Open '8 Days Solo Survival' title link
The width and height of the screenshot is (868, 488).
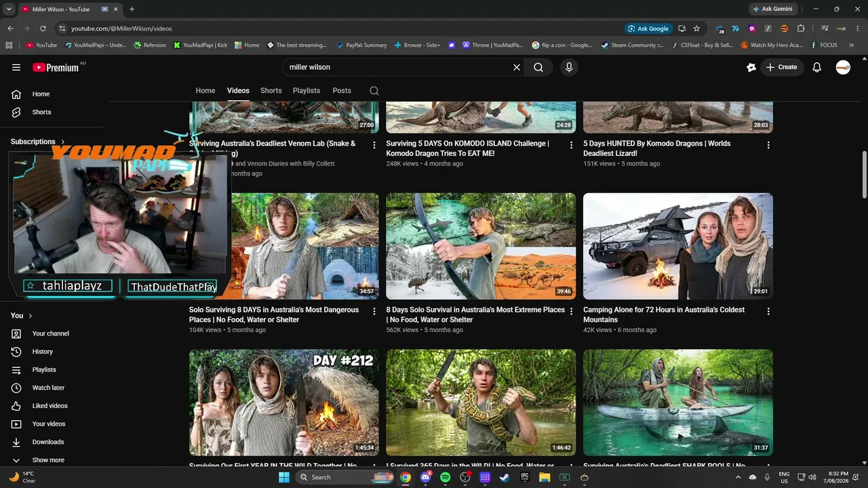click(x=475, y=314)
